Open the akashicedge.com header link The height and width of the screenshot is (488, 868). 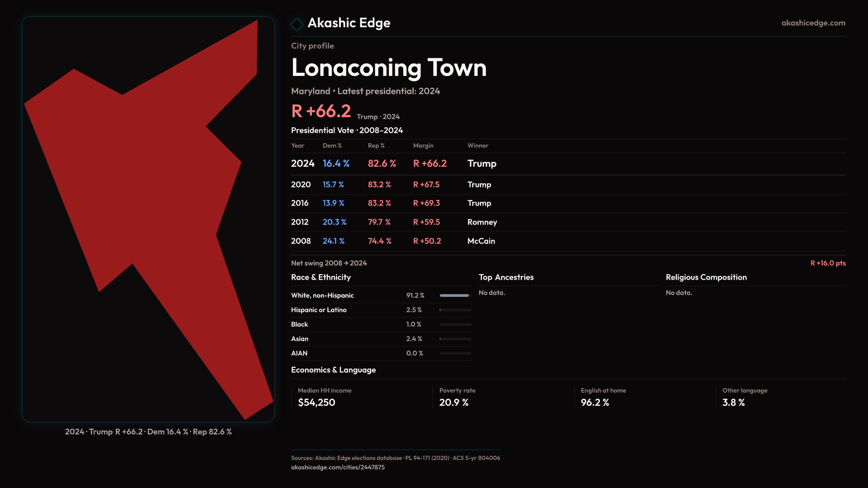[813, 23]
